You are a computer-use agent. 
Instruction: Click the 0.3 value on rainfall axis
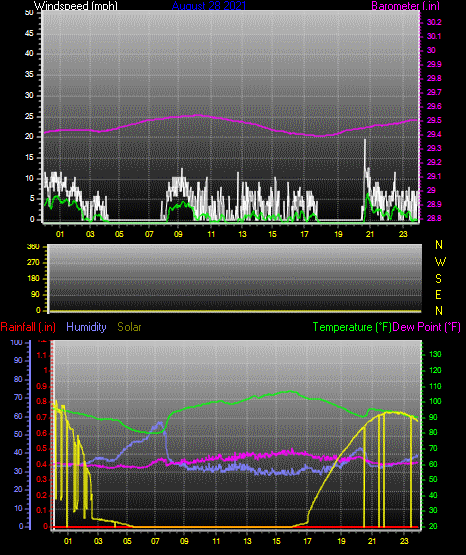click(42, 480)
